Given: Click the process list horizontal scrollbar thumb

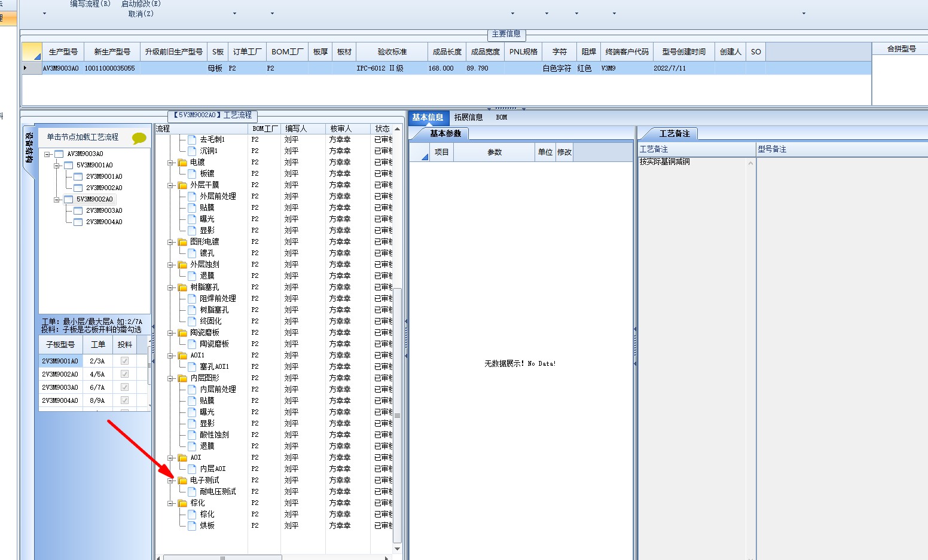Looking at the screenshot, I should [x=222, y=558].
